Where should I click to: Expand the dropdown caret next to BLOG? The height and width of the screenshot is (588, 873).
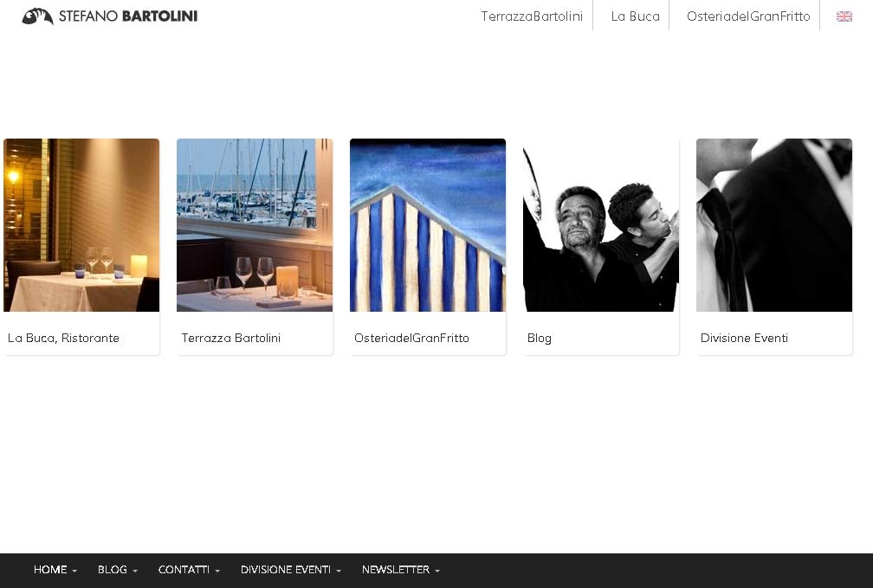(x=135, y=571)
